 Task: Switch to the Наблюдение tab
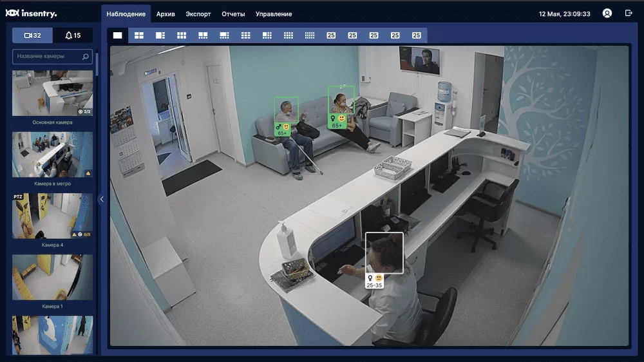[126, 14]
